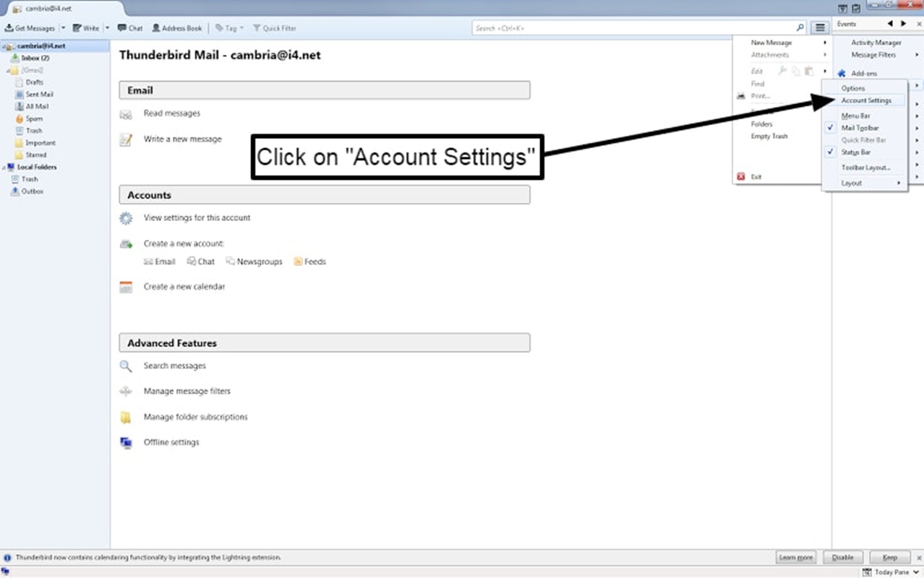This screenshot has width=924, height=578.
Task: Click Create a new calendar
Action: pyautogui.click(x=184, y=287)
